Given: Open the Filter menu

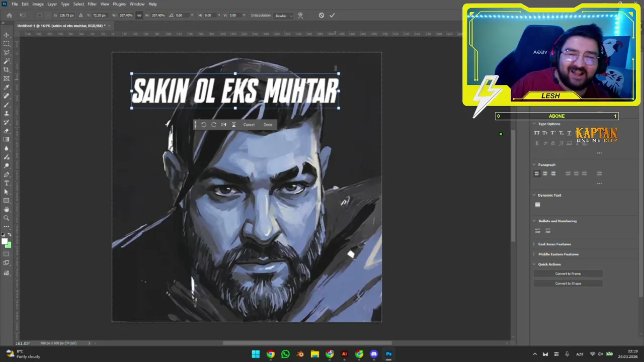Looking at the screenshot, I should 92,4.
